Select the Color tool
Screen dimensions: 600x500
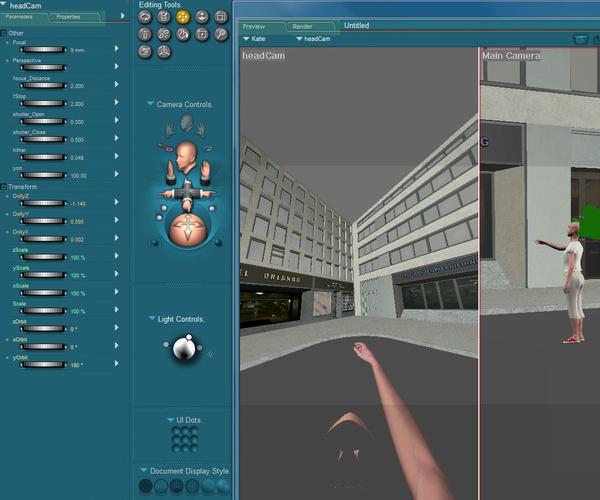[183, 34]
